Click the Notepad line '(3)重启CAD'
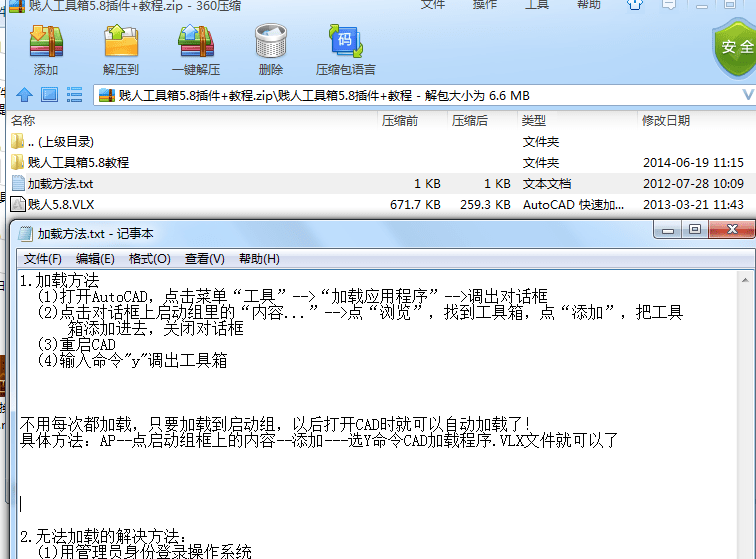This screenshot has width=756, height=559. (x=77, y=344)
